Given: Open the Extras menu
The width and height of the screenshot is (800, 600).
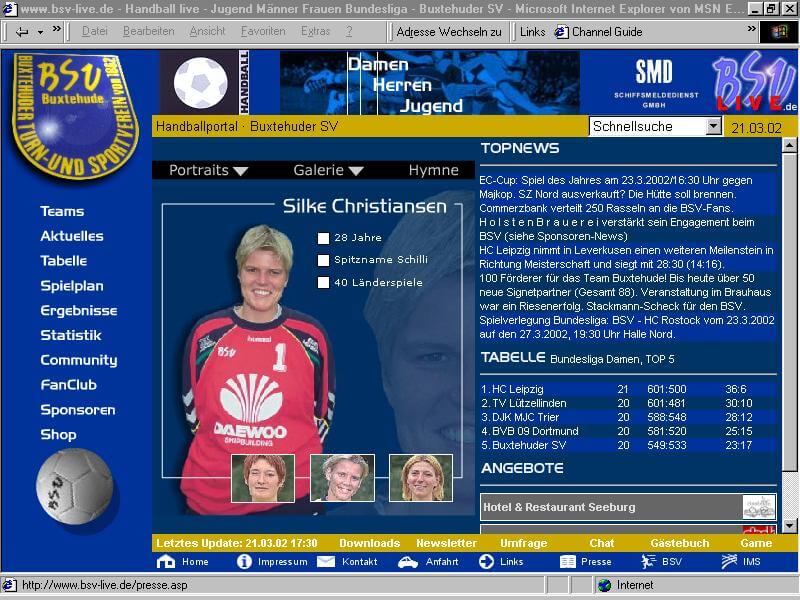Looking at the screenshot, I should coord(315,32).
